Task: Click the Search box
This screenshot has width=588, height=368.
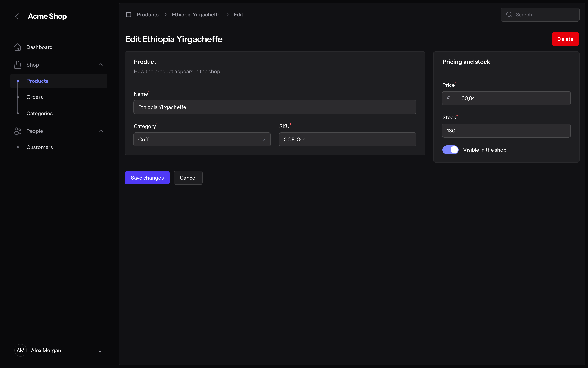Action: pyautogui.click(x=540, y=15)
